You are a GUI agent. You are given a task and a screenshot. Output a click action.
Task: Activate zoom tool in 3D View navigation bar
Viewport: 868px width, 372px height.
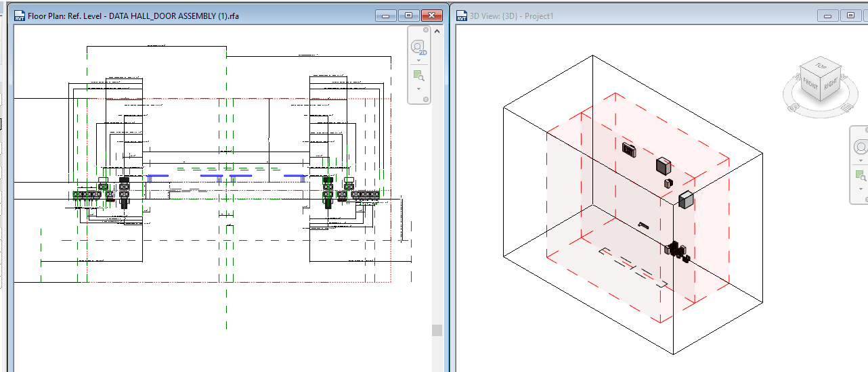861,176
